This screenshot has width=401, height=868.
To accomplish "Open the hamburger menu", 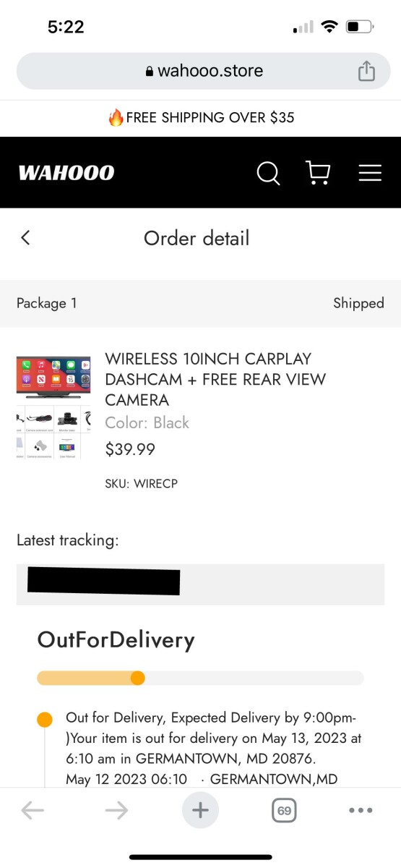I will [370, 173].
